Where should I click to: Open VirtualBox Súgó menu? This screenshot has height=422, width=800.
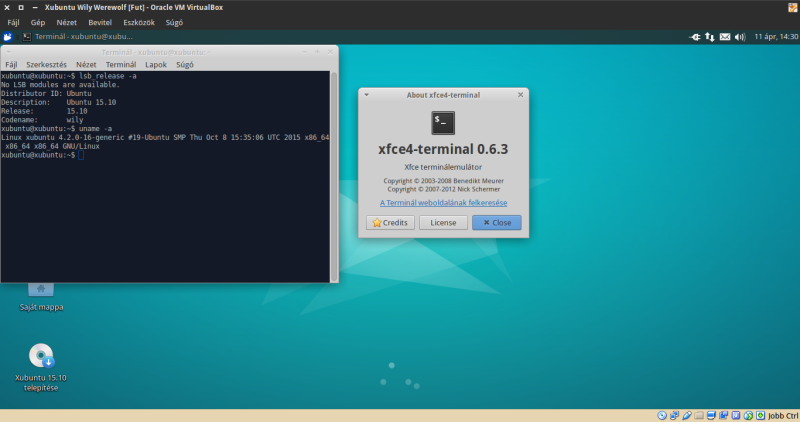[x=174, y=22]
